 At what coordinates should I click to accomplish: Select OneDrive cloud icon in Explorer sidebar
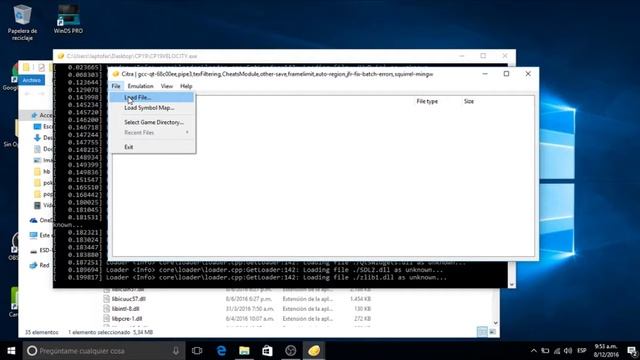click(x=33, y=220)
